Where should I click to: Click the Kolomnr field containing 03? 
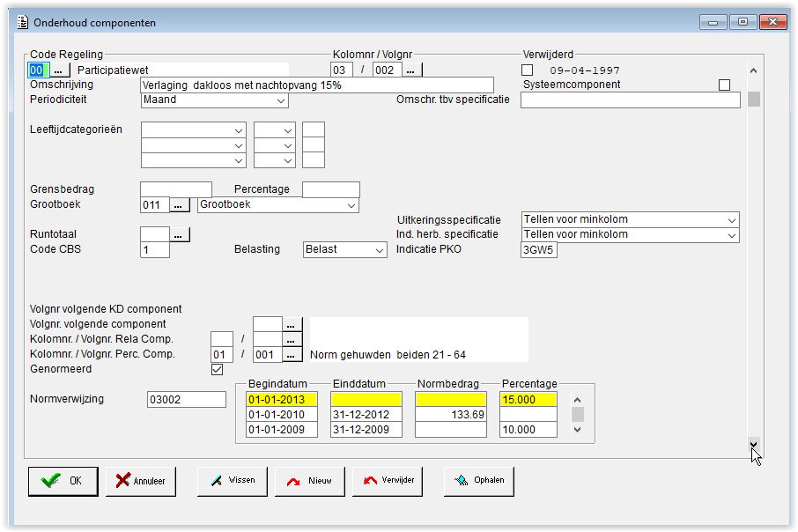pos(341,70)
